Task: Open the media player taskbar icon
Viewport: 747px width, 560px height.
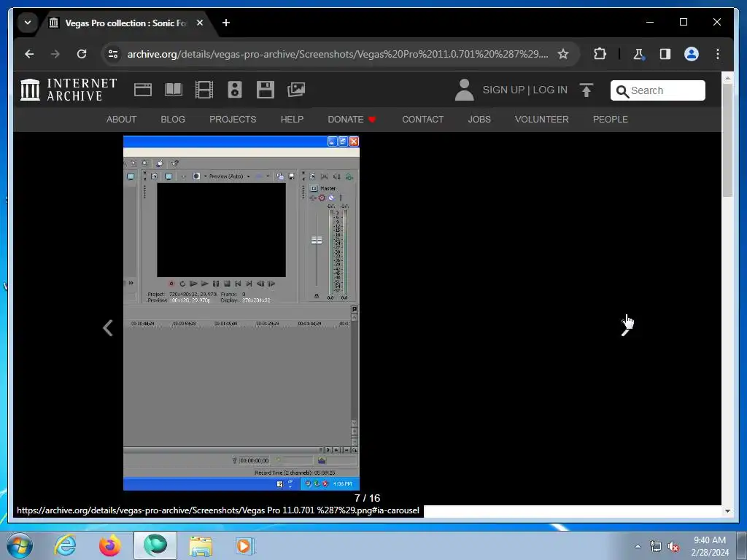Action: [245, 545]
